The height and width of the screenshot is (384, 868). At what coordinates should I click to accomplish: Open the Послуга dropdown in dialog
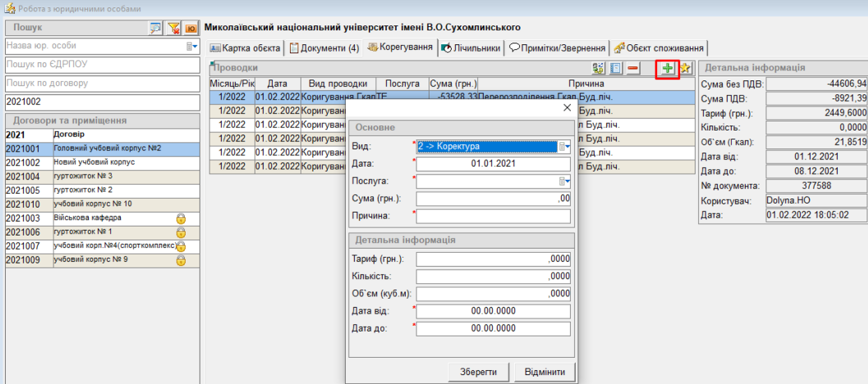pyautogui.click(x=564, y=181)
